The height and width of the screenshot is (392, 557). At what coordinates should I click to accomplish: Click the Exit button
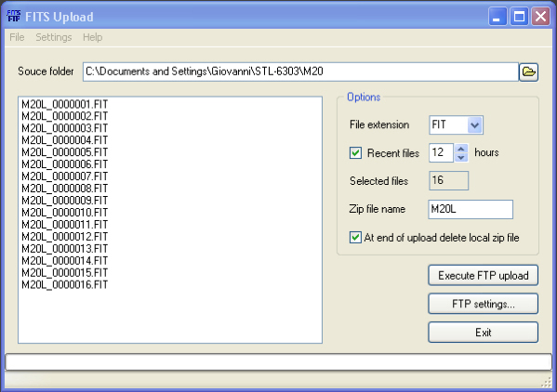click(x=484, y=333)
